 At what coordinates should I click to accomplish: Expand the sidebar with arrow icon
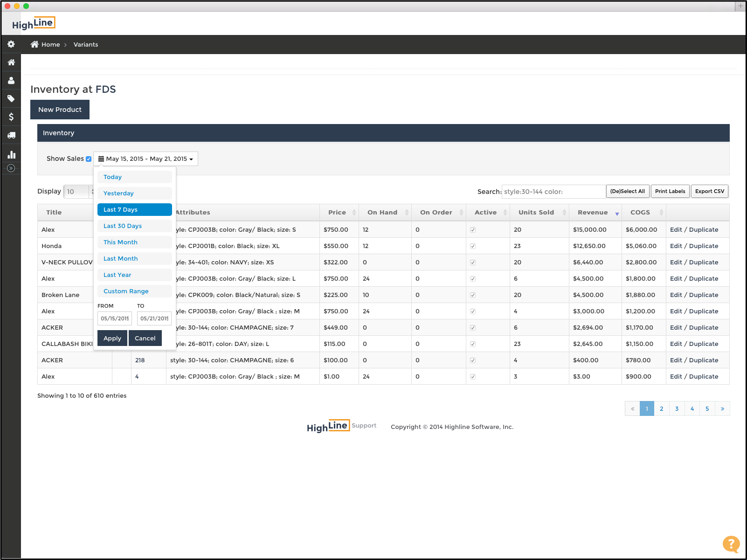11,168
